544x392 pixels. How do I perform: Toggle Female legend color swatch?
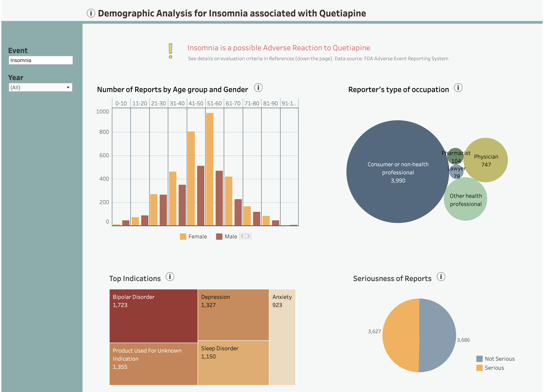coord(183,237)
